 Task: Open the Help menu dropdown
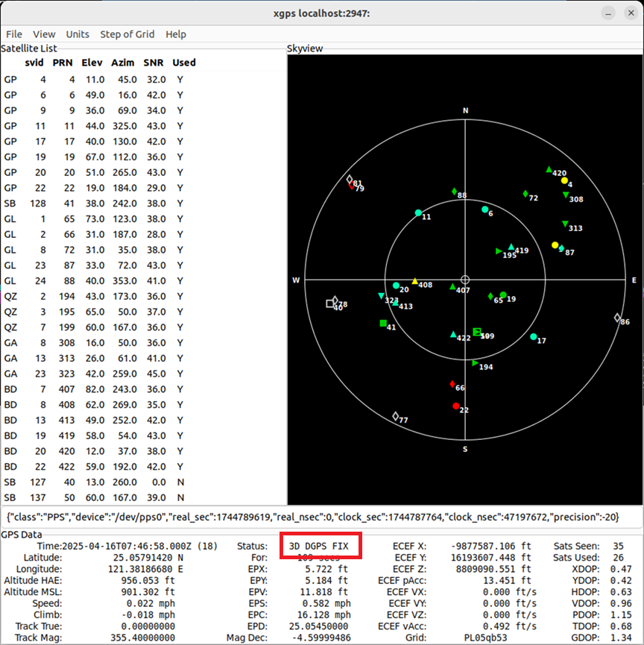176,34
